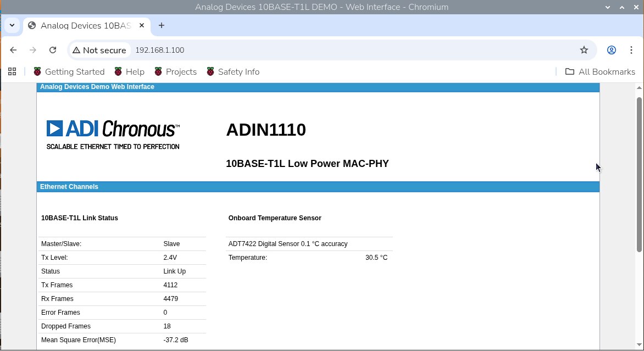Click the Not secure site info badge
The width and height of the screenshot is (644, 351).
click(x=99, y=50)
